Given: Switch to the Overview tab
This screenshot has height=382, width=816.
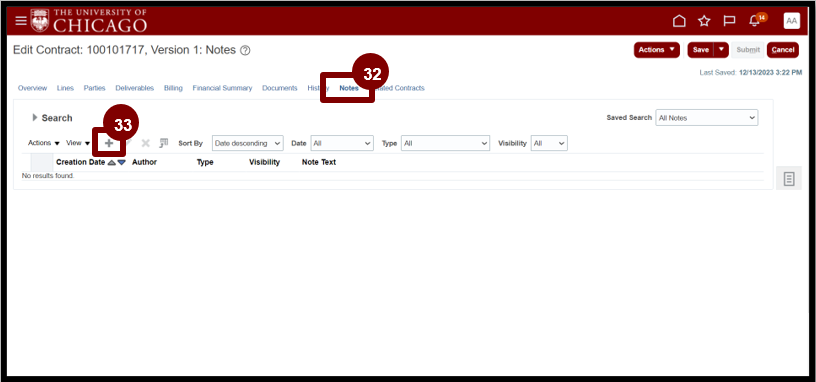Looking at the screenshot, I should [32, 88].
